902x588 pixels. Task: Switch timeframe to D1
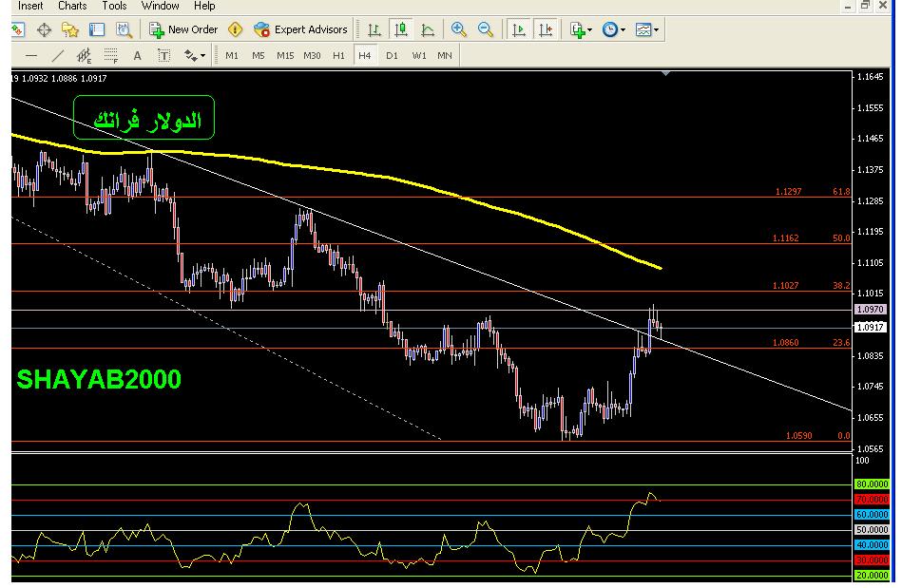coord(392,56)
